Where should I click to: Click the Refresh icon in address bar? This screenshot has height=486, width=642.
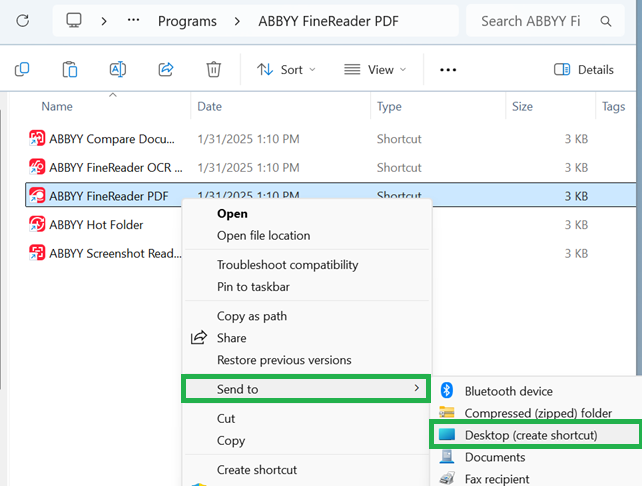pyautogui.click(x=23, y=20)
